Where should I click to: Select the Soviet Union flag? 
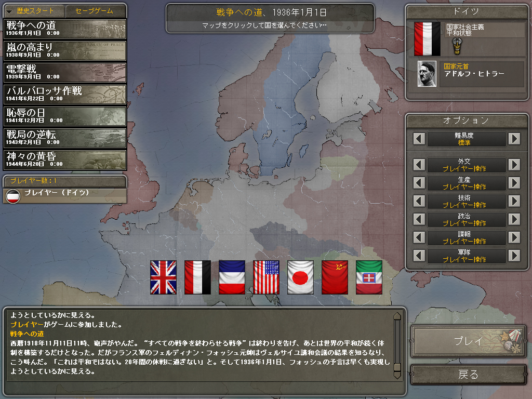[335, 277]
